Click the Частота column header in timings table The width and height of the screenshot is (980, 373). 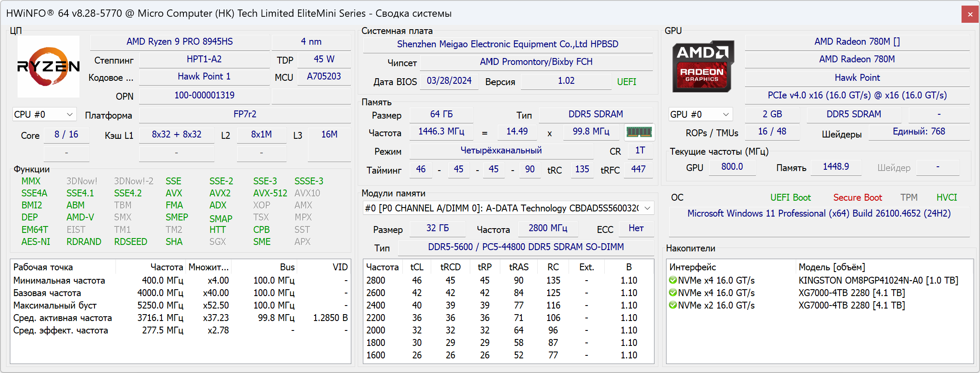383,267
